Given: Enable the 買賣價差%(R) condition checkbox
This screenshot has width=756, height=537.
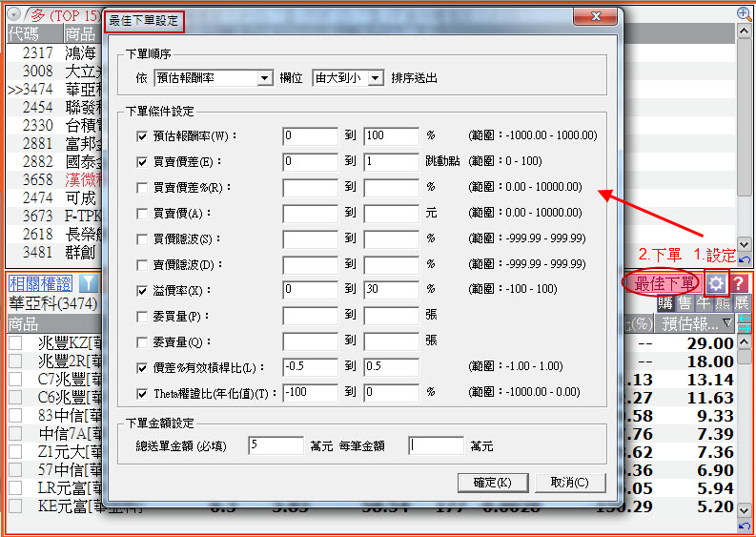Looking at the screenshot, I should click(x=143, y=187).
